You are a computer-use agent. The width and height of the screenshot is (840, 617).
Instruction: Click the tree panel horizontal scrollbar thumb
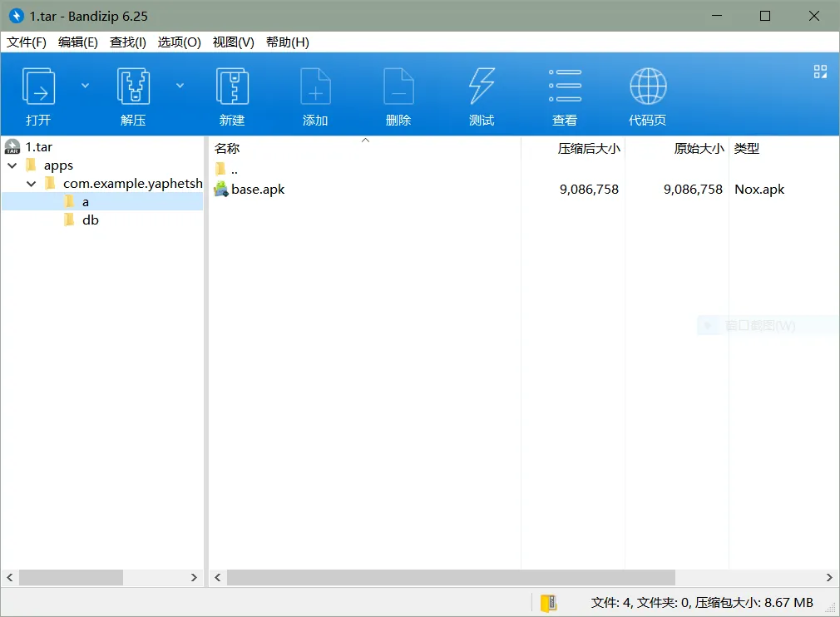click(x=72, y=577)
